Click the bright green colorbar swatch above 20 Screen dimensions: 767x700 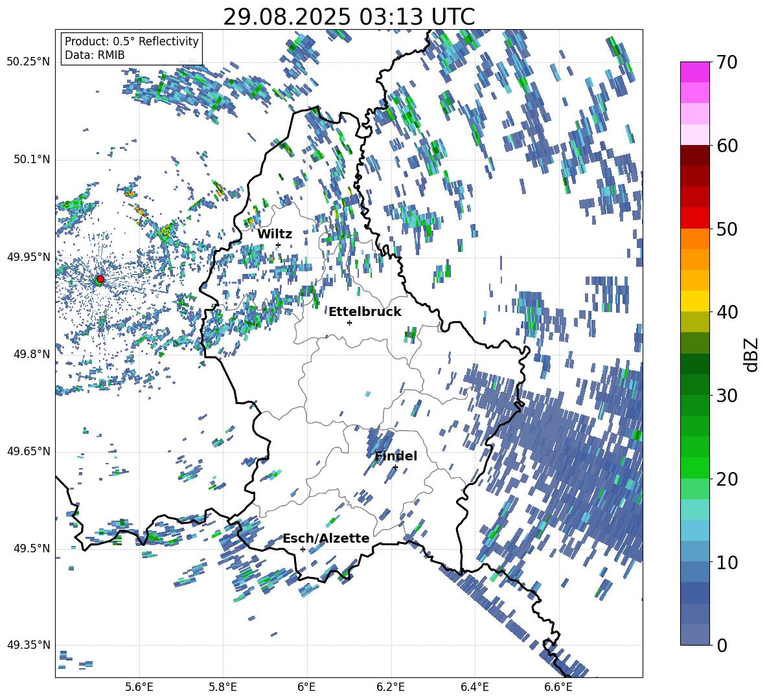coord(694,468)
